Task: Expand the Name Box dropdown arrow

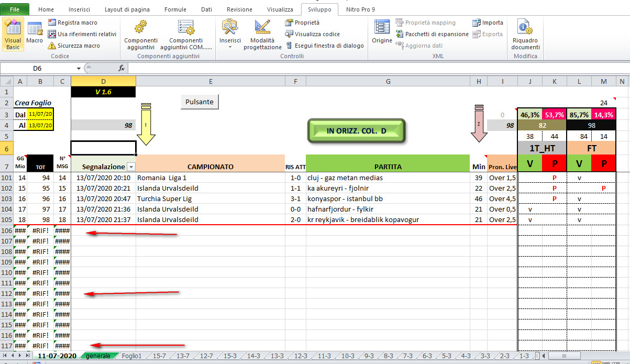Action: (x=79, y=68)
